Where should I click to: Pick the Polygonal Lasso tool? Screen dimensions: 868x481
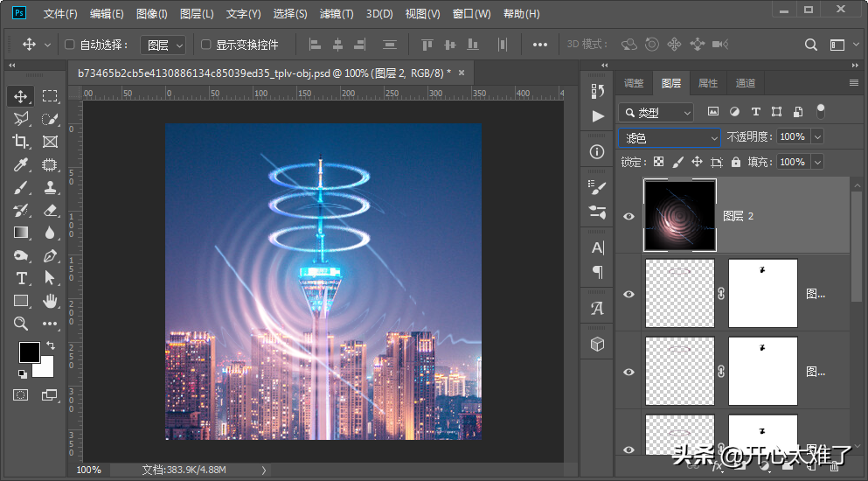(x=20, y=119)
